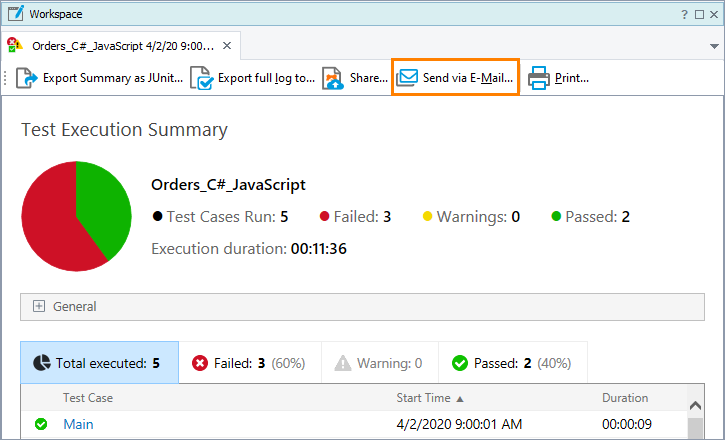The height and width of the screenshot is (440, 725).
Task: Click the Export Summary as JUnit icon
Action: click(27, 78)
